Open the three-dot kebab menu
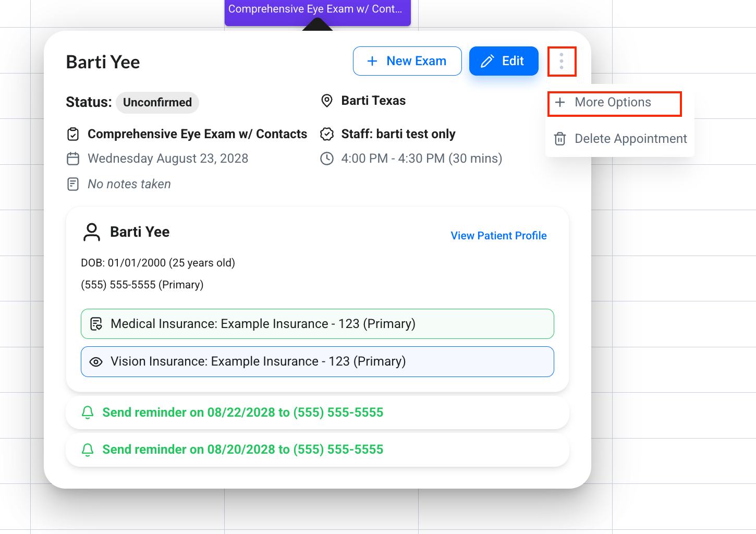 tap(562, 61)
